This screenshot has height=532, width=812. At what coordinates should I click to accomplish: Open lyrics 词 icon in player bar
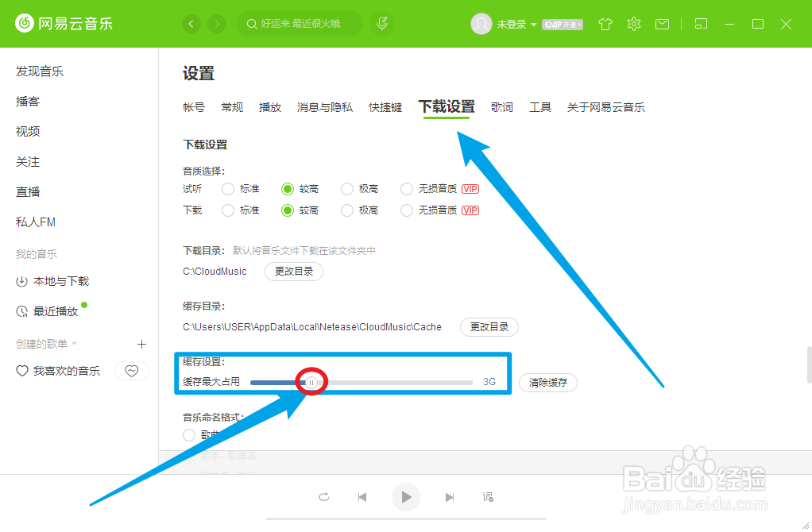pyautogui.click(x=488, y=497)
